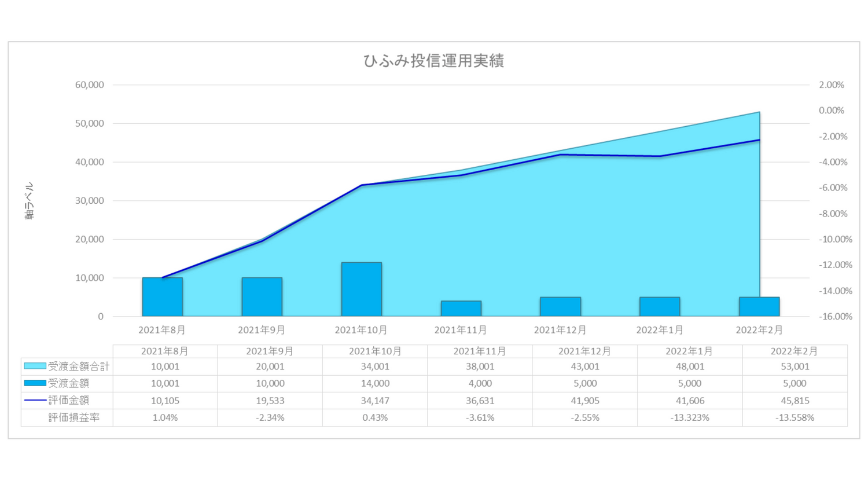Select 評価金額 value 41,905

[585, 401]
